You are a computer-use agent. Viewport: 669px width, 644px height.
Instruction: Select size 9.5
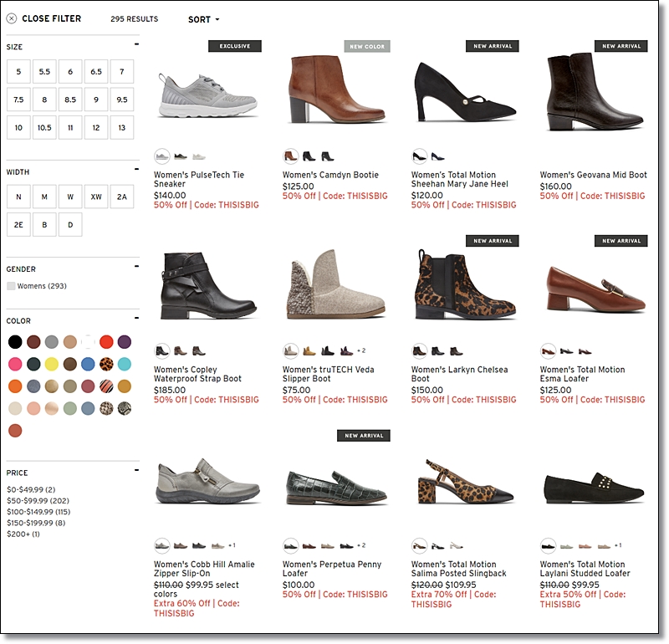click(x=122, y=100)
